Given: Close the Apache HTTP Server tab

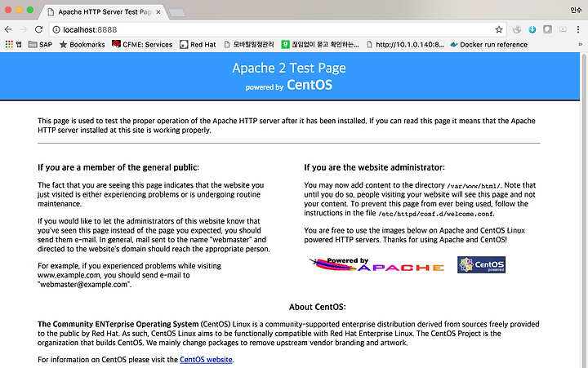Looking at the screenshot, I should pyautogui.click(x=158, y=12).
